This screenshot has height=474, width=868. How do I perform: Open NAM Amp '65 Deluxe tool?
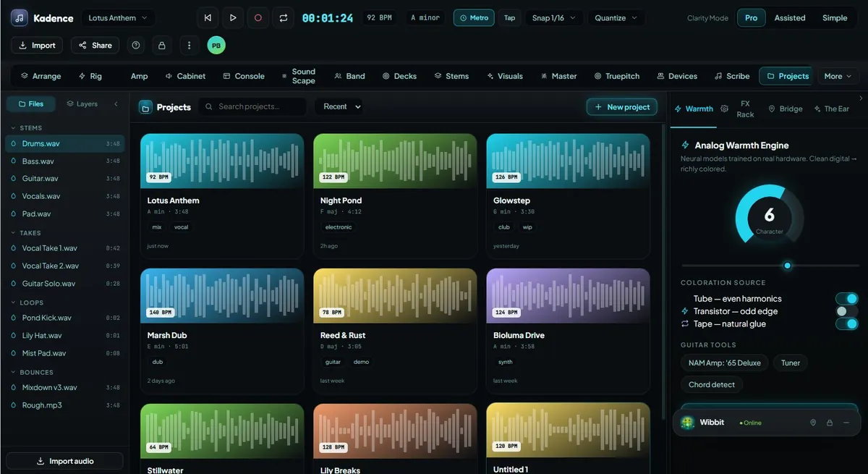point(724,363)
